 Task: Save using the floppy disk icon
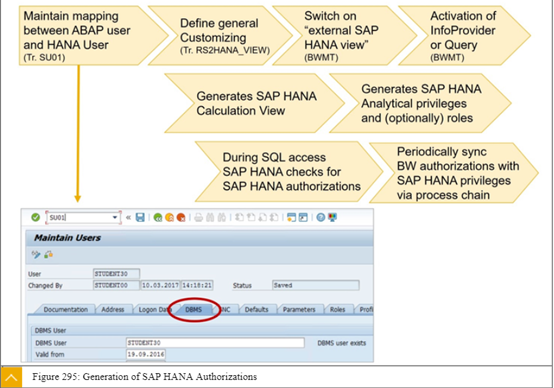coord(140,217)
